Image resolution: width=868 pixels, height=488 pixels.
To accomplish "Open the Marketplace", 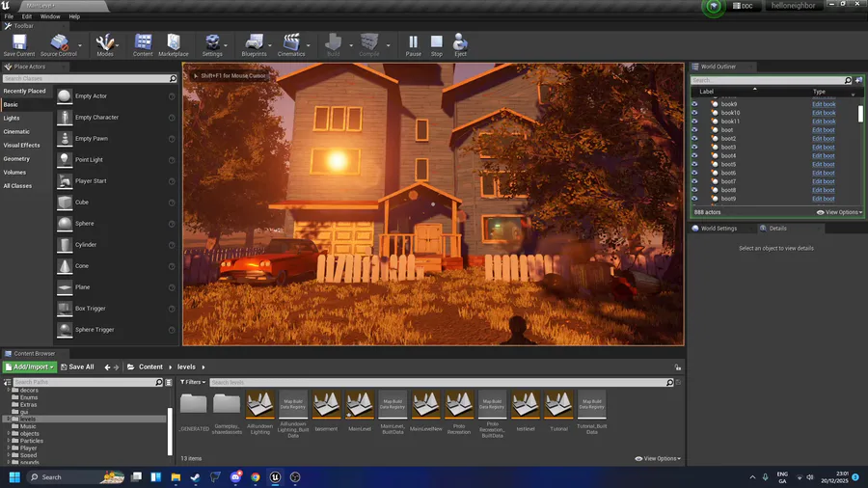I will coord(174,44).
